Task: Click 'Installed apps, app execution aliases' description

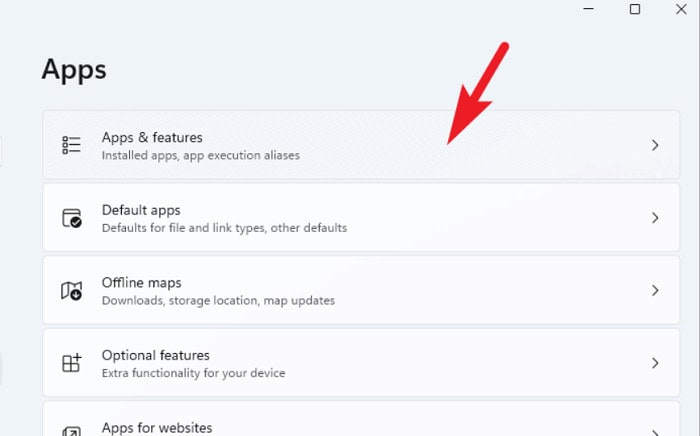Action: pyautogui.click(x=201, y=155)
